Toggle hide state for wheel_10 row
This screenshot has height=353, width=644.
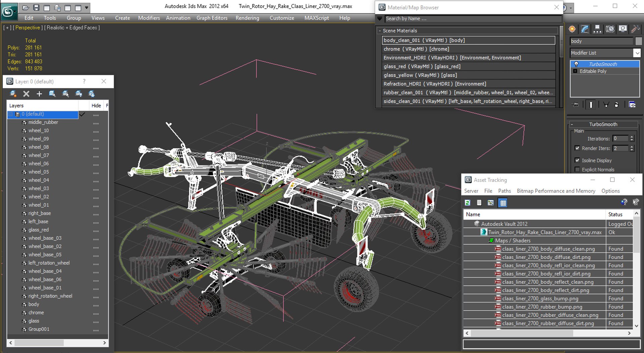pyautogui.click(x=96, y=132)
